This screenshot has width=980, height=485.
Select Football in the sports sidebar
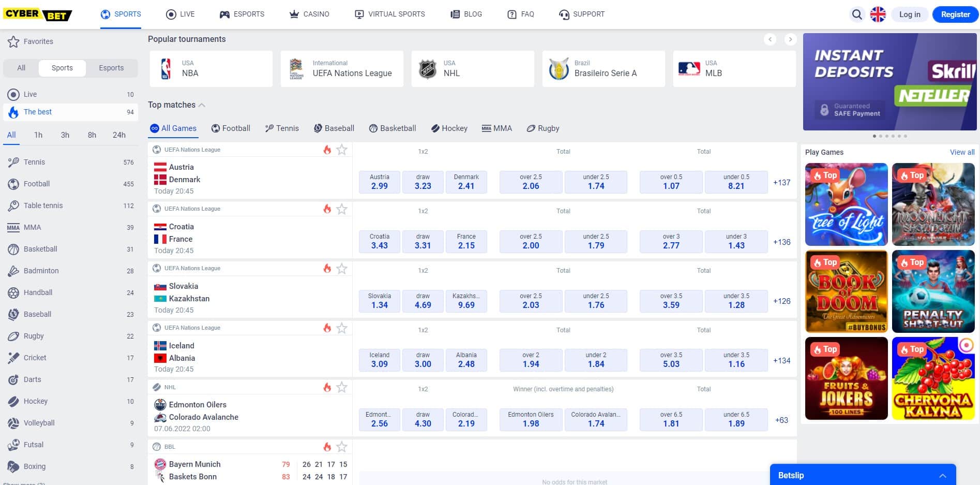click(71, 184)
